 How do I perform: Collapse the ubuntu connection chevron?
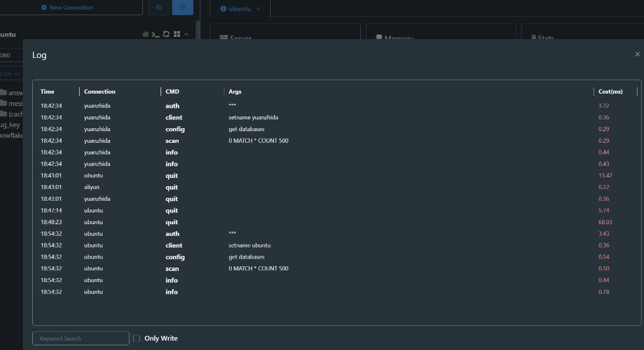coord(186,35)
